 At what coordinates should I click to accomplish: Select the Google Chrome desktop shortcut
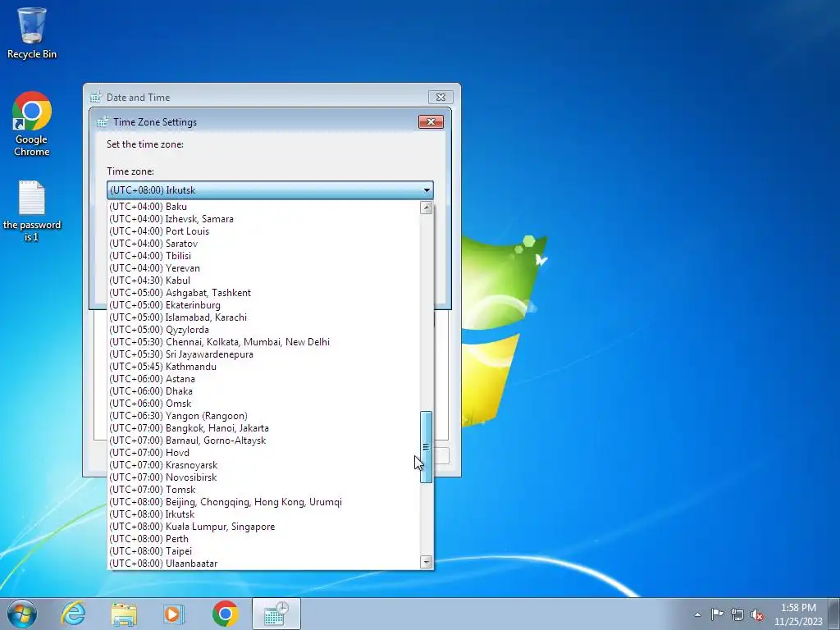[32, 124]
